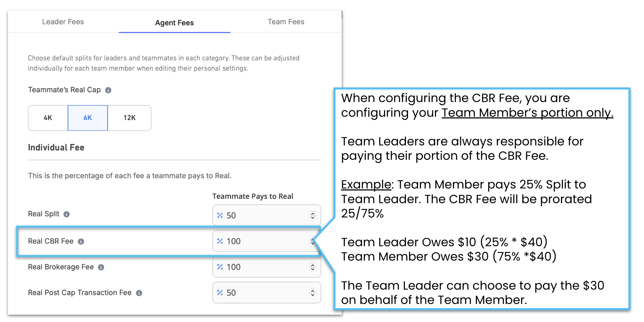
Task: Select the 6K real cap option
Action: (88, 118)
